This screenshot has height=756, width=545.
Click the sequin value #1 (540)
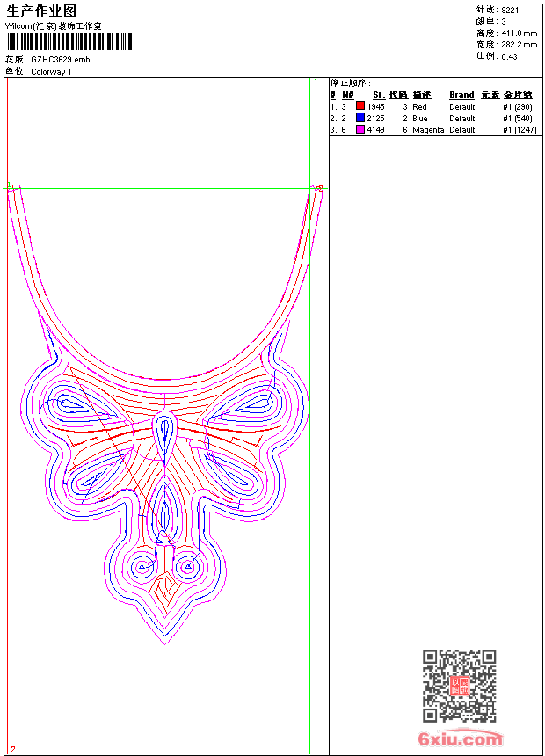pos(518,119)
